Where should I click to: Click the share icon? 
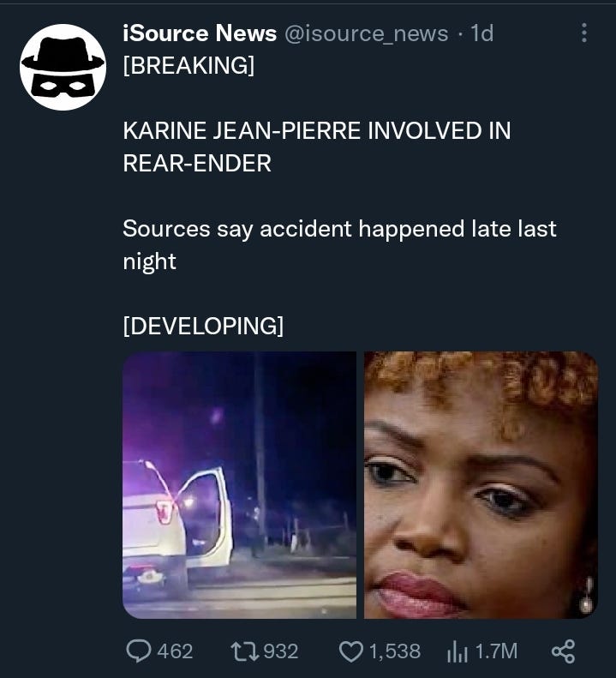point(563,651)
